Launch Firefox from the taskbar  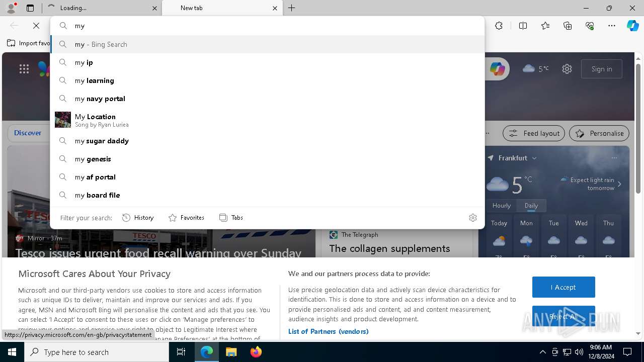256,352
